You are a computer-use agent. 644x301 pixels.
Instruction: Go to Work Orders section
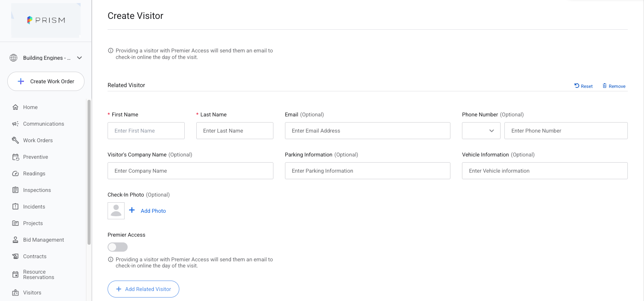(x=38, y=140)
